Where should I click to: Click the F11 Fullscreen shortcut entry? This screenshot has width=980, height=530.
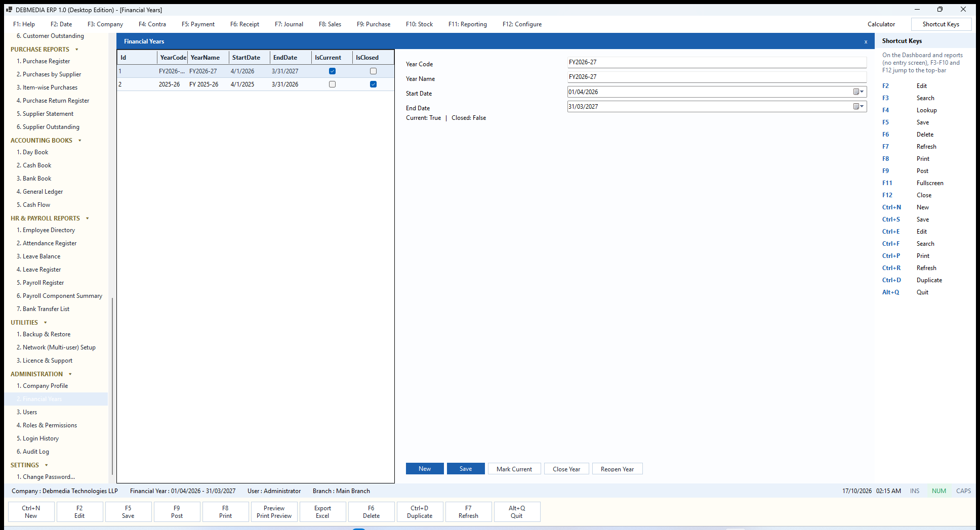coord(913,183)
